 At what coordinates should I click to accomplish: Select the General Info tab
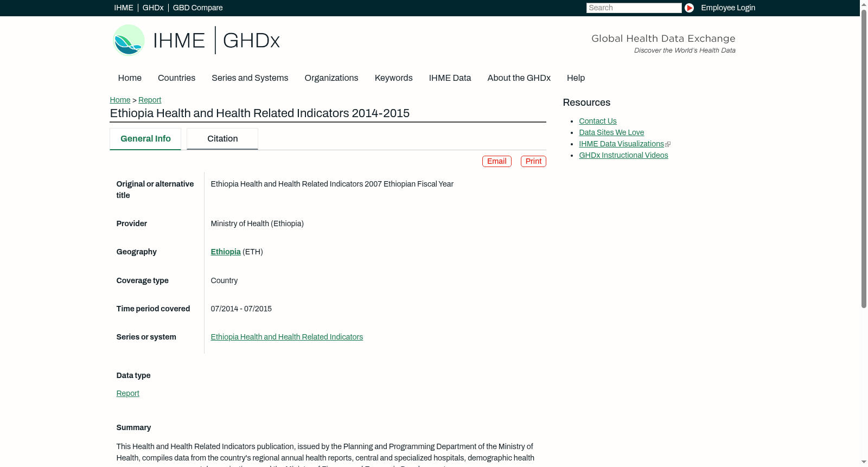point(145,139)
